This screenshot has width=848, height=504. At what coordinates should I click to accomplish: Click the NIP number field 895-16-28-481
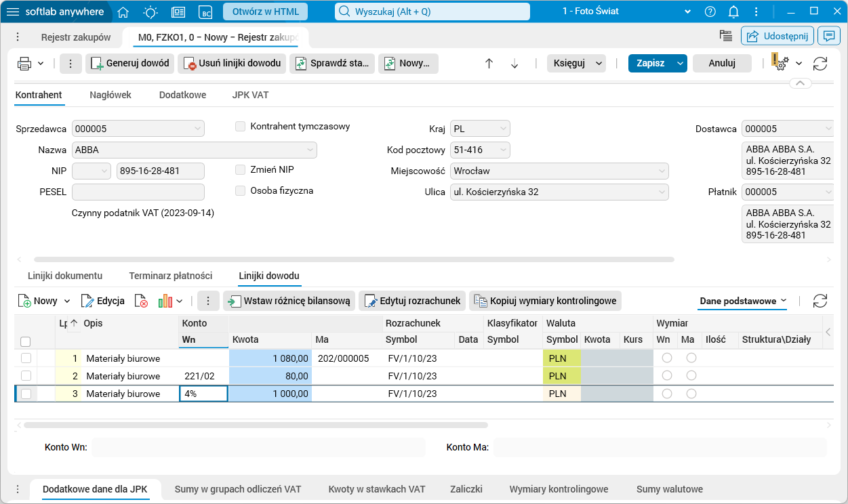[161, 171]
